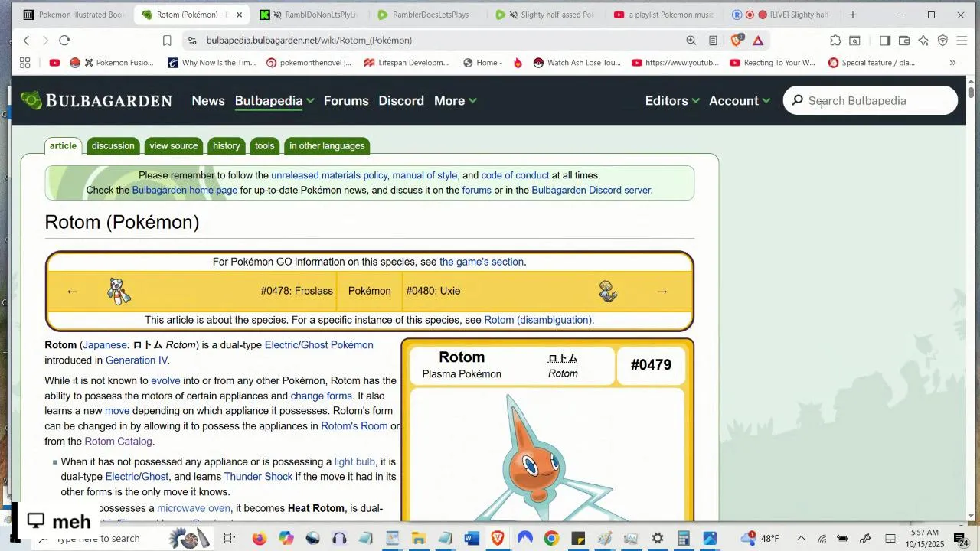Open the Brave Wallet icon
Image resolution: width=980 pixels, height=551 pixels.
[x=903, y=41]
